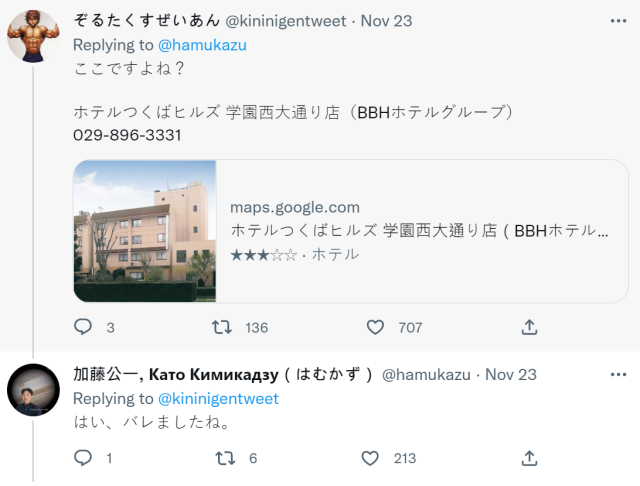Open more options on hamukazu's reply
The height and width of the screenshot is (486, 640).
[x=617, y=374]
